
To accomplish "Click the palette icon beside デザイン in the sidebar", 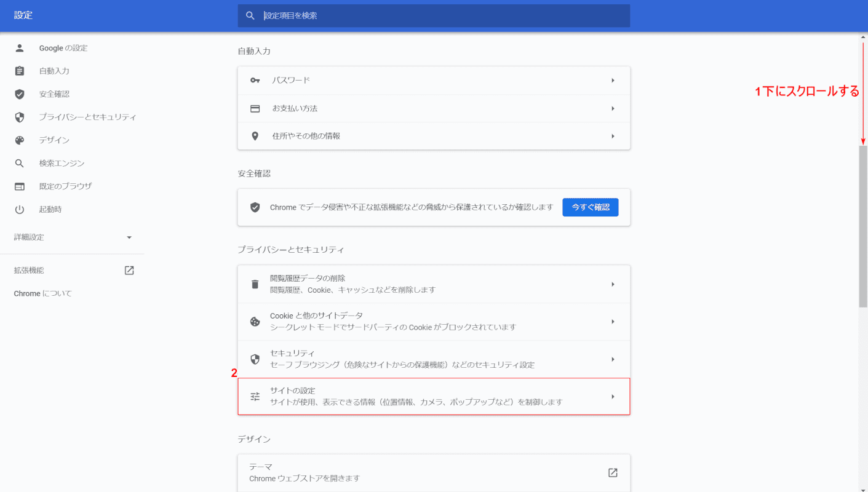I will tap(20, 140).
